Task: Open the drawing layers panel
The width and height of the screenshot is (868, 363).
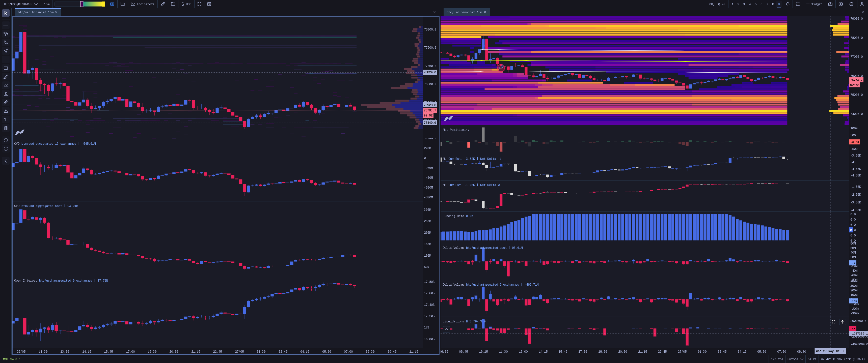Action: pos(6,128)
